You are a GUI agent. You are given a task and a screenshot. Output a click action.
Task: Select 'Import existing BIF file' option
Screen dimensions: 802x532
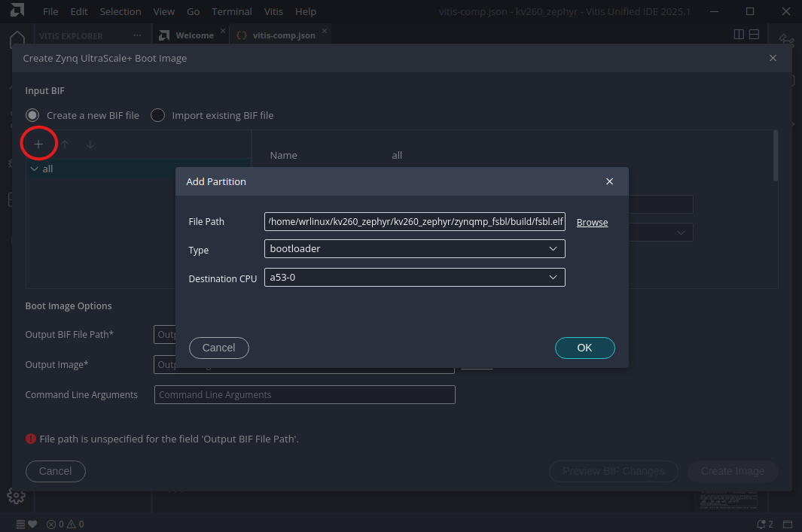pyautogui.click(x=158, y=115)
